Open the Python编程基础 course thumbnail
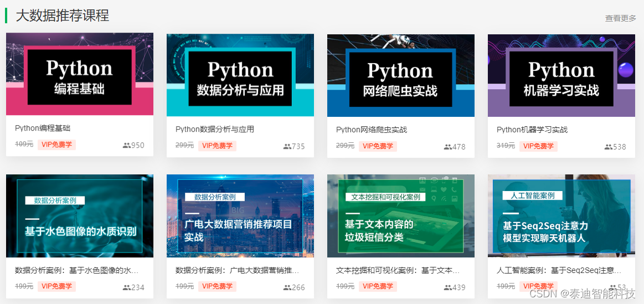This screenshot has height=304, width=644. pyautogui.click(x=80, y=74)
